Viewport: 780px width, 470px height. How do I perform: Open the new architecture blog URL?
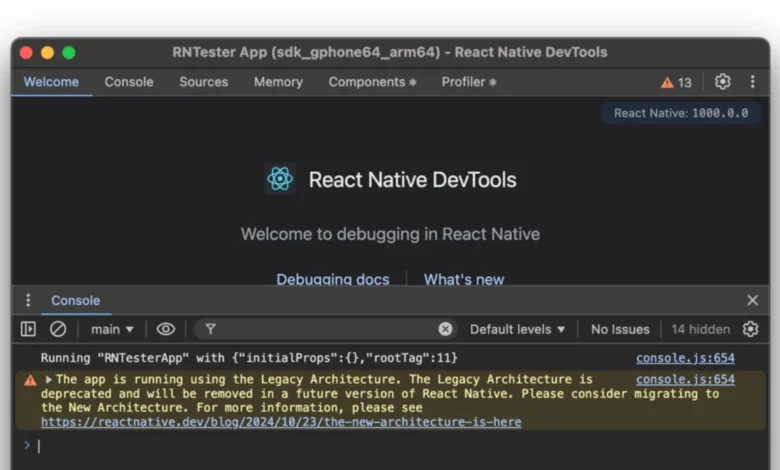coord(281,422)
